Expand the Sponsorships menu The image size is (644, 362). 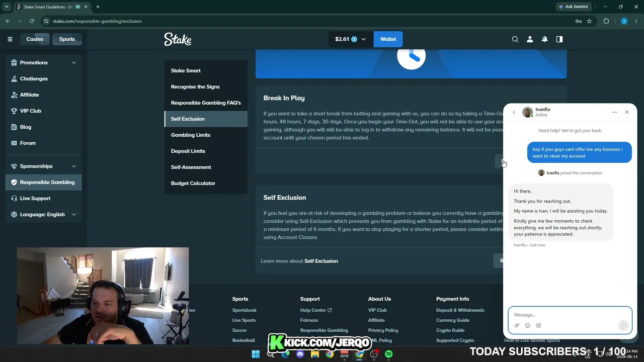[73, 166]
